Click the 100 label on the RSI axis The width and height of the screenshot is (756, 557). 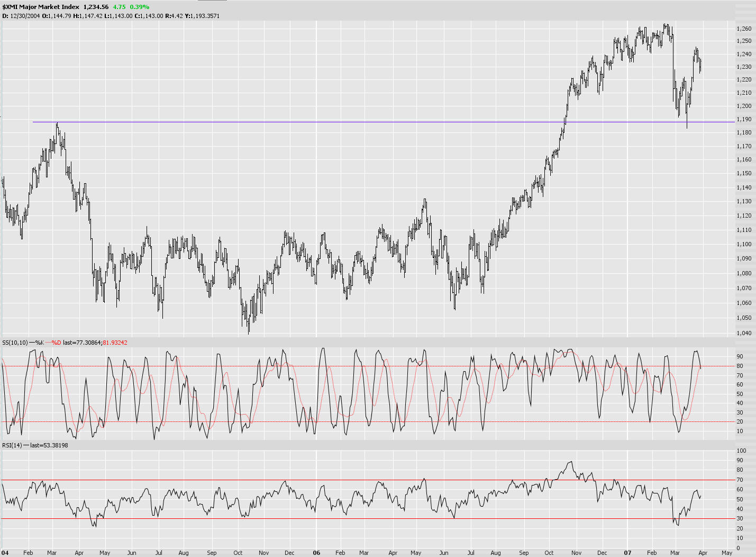tap(741, 451)
